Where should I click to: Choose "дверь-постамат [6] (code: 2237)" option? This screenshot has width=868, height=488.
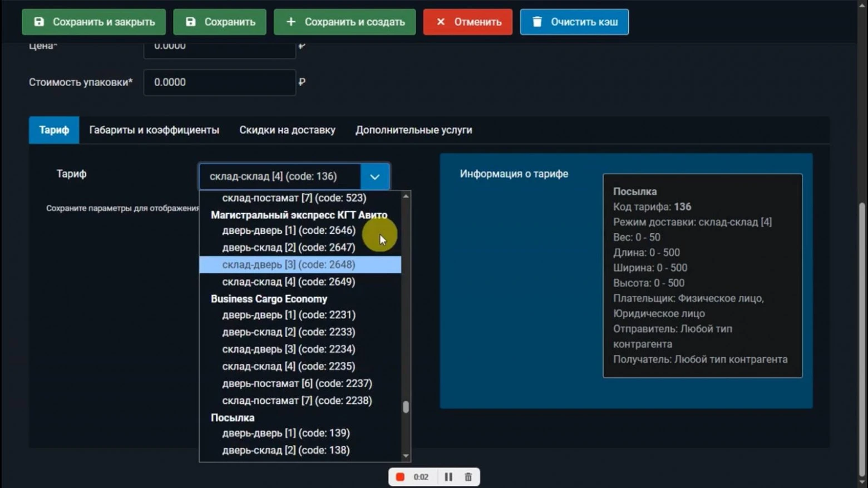tap(300, 384)
